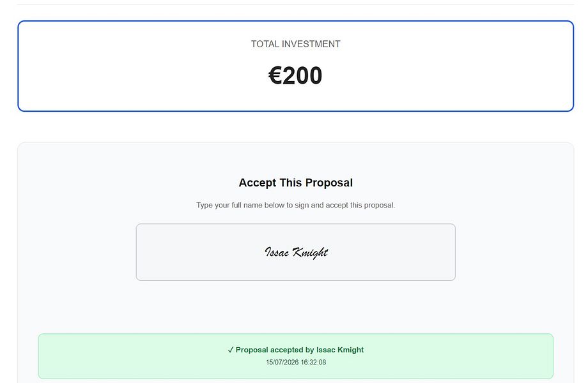The height and width of the screenshot is (383, 588).
Task: Click the signature field containing Issac Kmight
Action: (295, 252)
